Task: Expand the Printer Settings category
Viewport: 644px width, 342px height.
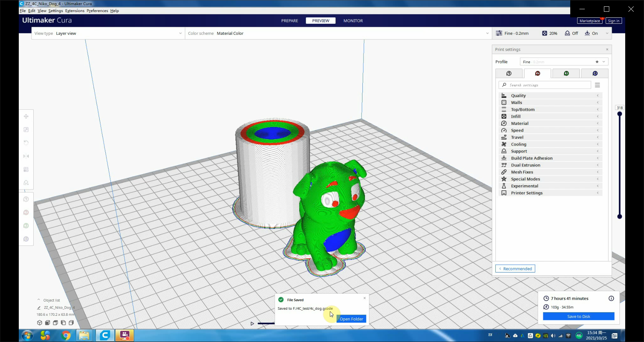Action: tap(550, 193)
